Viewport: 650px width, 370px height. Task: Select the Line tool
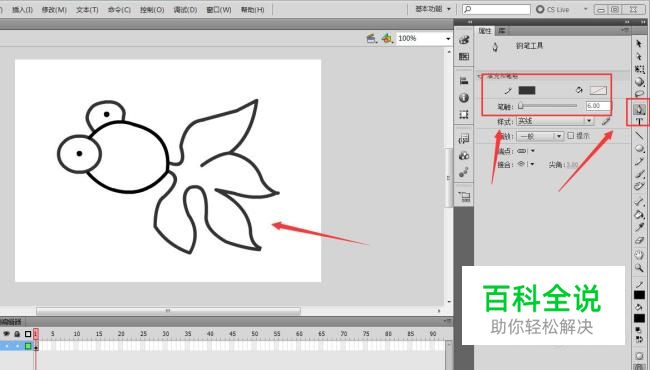[639, 135]
